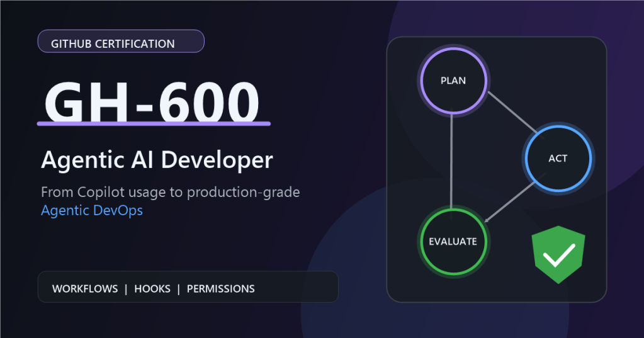Click the WORKFLOWS label
The height and width of the screenshot is (338, 644).
point(85,289)
